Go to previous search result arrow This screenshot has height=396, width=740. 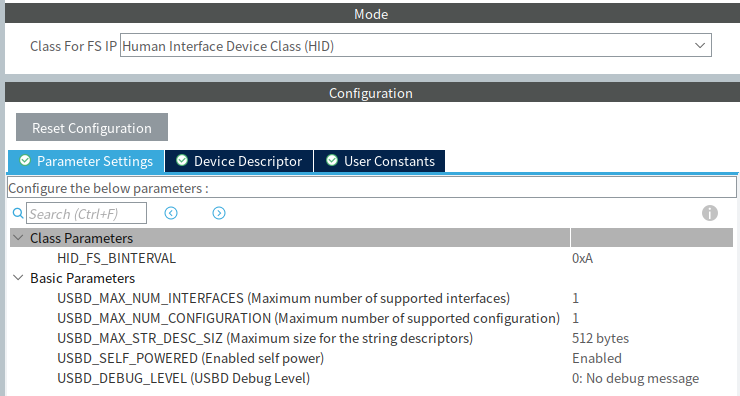[171, 213]
